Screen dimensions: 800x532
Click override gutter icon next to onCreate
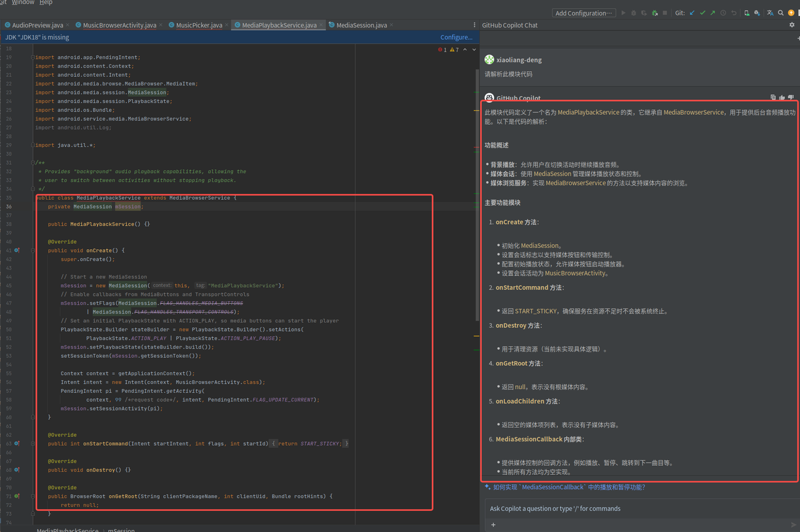click(x=17, y=250)
